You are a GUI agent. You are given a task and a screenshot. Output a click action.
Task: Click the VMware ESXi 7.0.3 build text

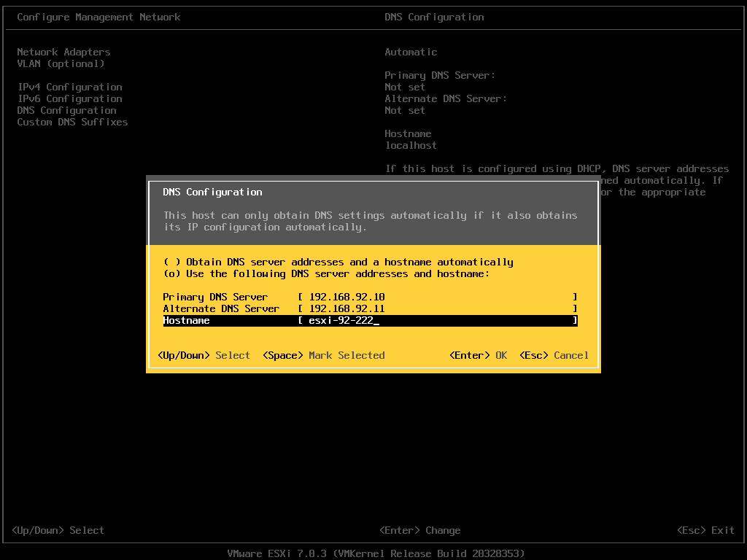pos(376,553)
